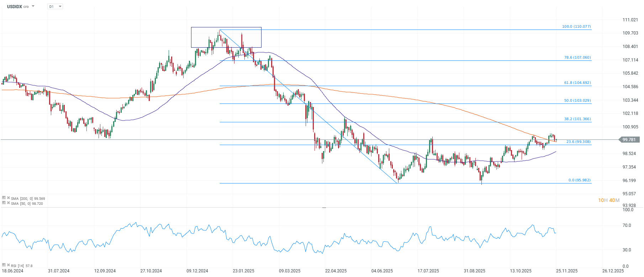Click the 95.057 price axis label
The image size is (644, 277).
(629, 194)
